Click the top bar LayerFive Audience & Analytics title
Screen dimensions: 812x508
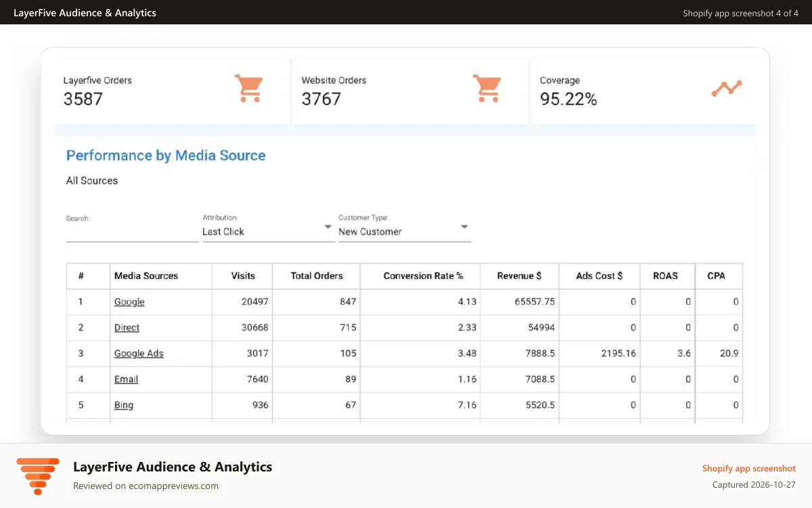pos(85,13)
